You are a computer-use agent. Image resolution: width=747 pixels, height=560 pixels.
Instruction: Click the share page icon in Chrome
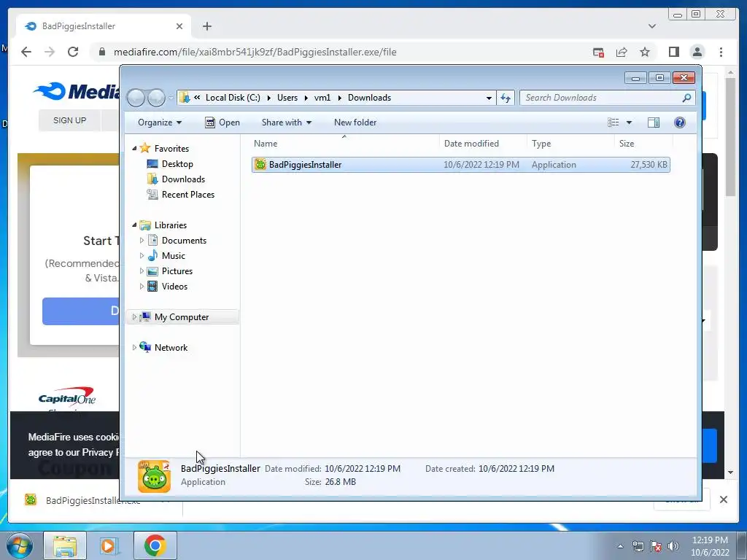pyautogui.click(x=622, y=52)
